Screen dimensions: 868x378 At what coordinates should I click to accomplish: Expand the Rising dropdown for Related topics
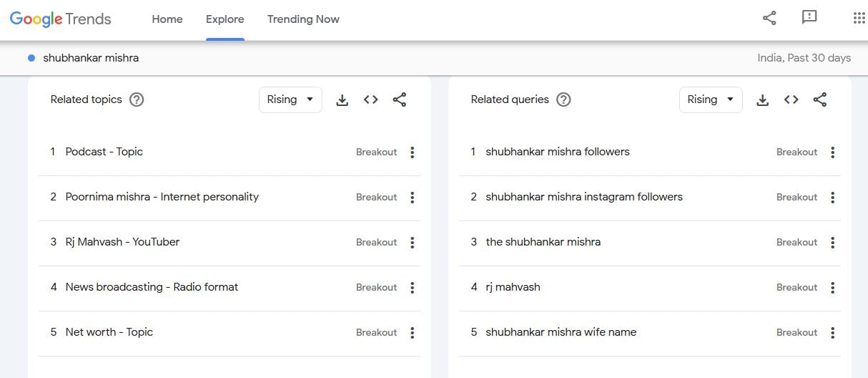[x=290, y=100]
